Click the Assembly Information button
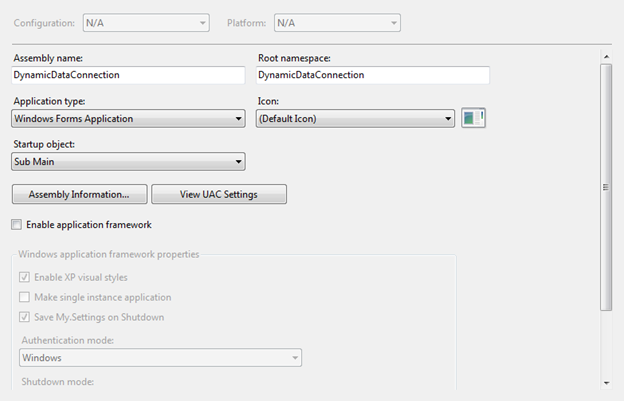The image size is (624, 401). tap(80, 194)
